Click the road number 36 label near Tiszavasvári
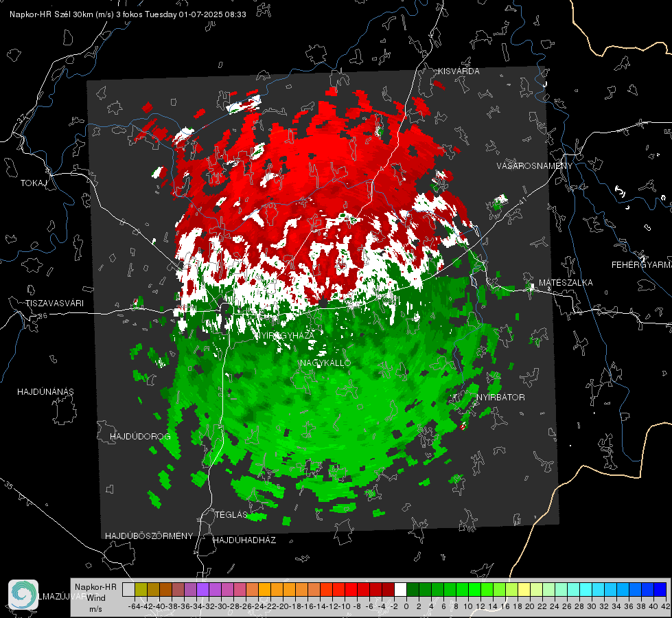The height and width of the screenshot is (618, 672). point(43,316)
